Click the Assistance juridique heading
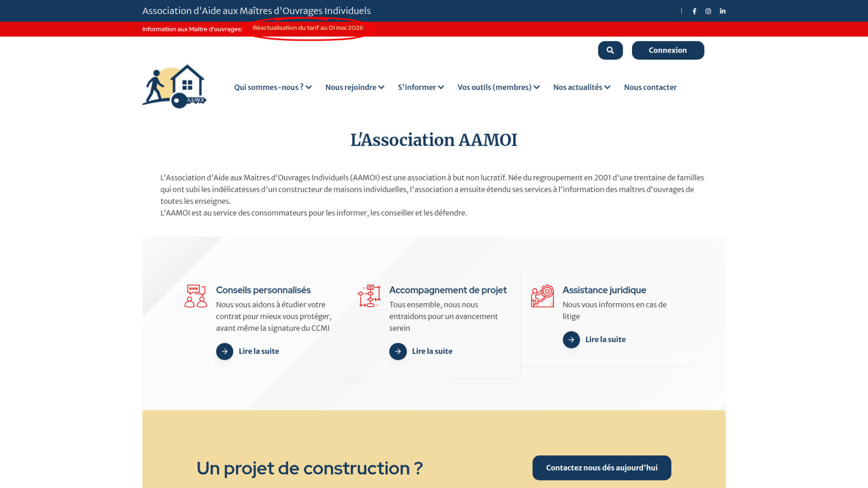Viewport: 868px width, 488px height. [604, 290]
